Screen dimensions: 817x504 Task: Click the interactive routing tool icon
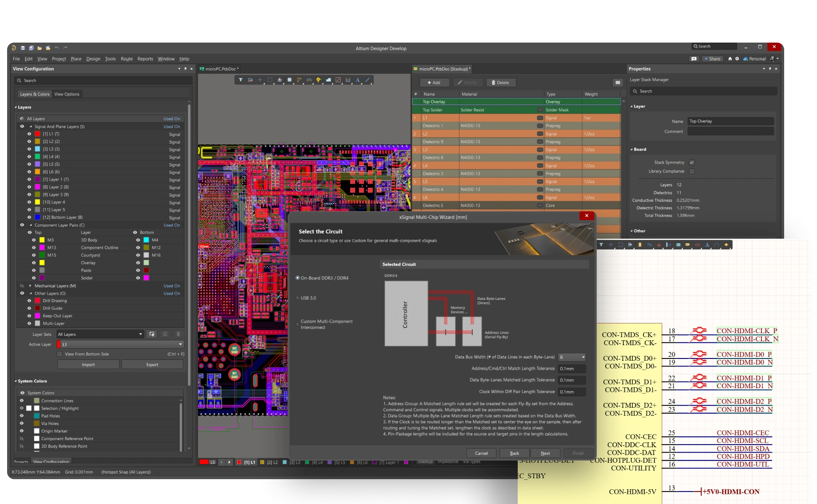[299, 80]
